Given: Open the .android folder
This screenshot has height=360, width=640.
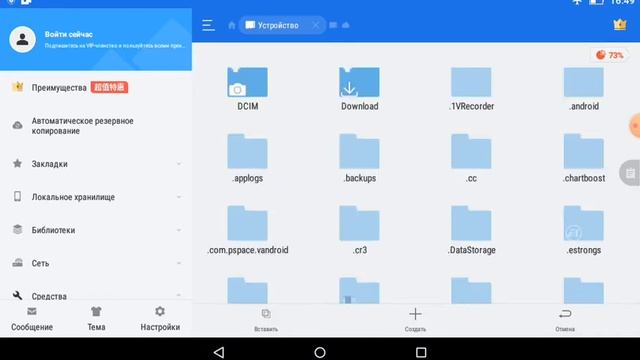Looking at the screenshot, I should [x=584, y=89].
